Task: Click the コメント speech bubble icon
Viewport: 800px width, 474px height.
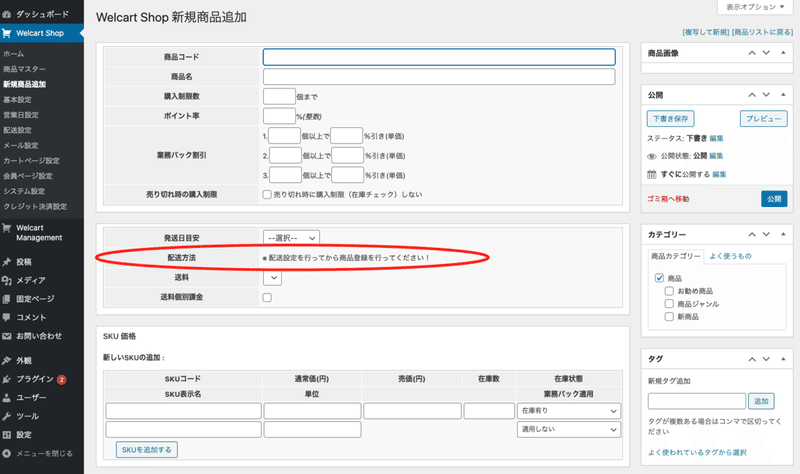Action: [x=7, y=317]
